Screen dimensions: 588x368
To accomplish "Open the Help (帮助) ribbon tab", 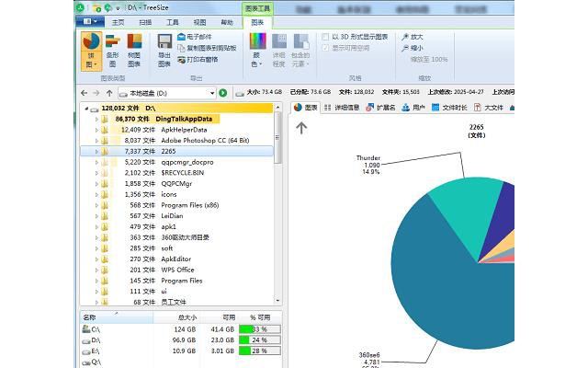I will 227,22.
